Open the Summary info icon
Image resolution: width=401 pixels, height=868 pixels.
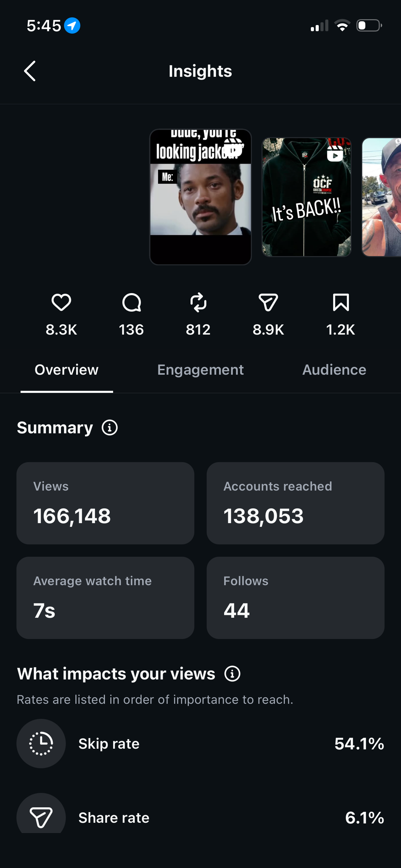(110, 427)
